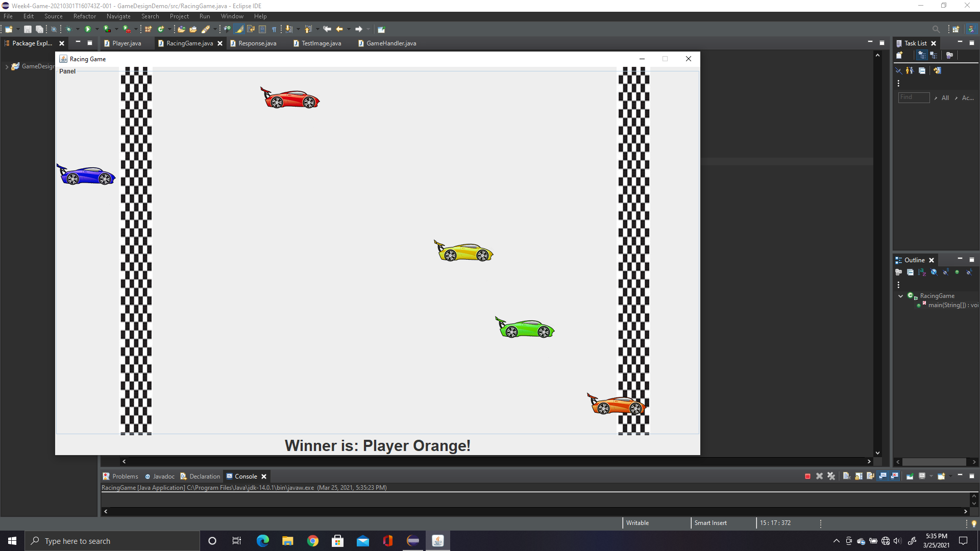The image size is (980, 551).
Task: Pin the Console view
Action: [910, 476]
